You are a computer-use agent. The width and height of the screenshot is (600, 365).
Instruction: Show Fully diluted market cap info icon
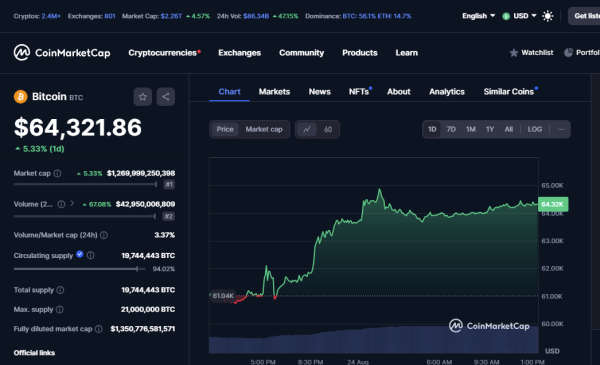click(x=99, y=329)
